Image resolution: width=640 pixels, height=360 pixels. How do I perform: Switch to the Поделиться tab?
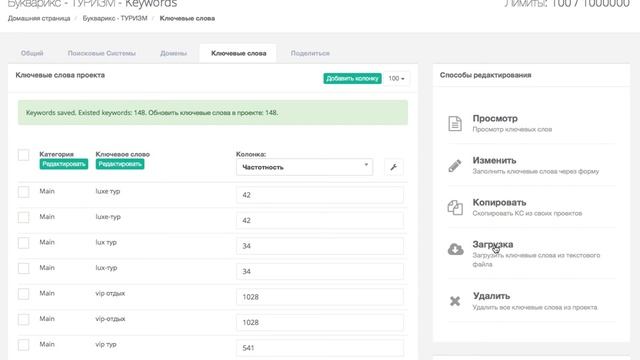point(310,53)
